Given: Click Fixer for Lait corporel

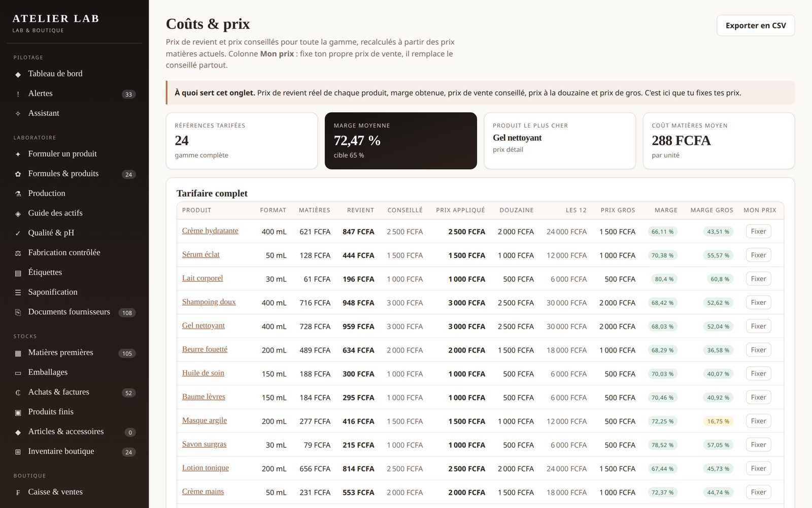Looking at the screenshot, I should point(758,279).
